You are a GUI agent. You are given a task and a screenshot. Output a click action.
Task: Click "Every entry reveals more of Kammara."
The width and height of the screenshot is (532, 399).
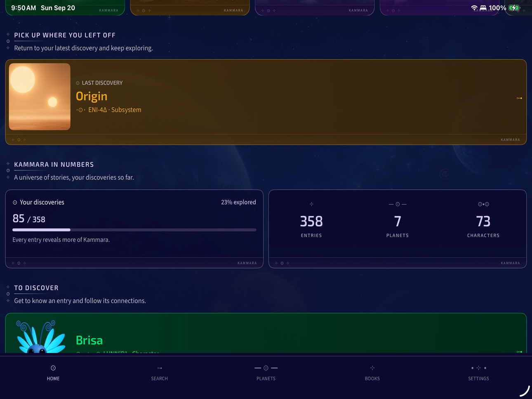[x=61, y=240]
